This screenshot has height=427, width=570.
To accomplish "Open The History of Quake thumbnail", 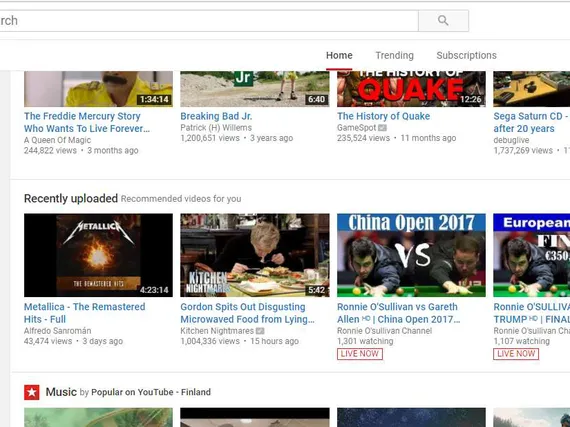I will coord(411,89).
